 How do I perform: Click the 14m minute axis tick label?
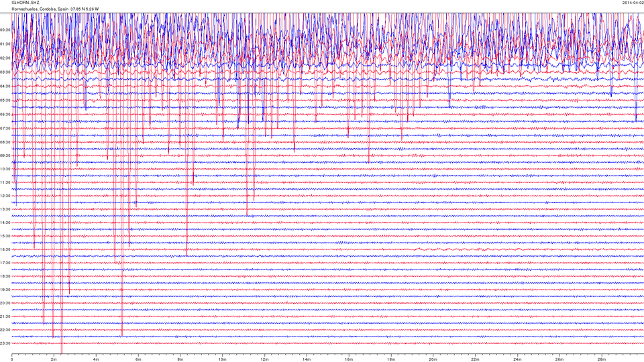point(307,359)
